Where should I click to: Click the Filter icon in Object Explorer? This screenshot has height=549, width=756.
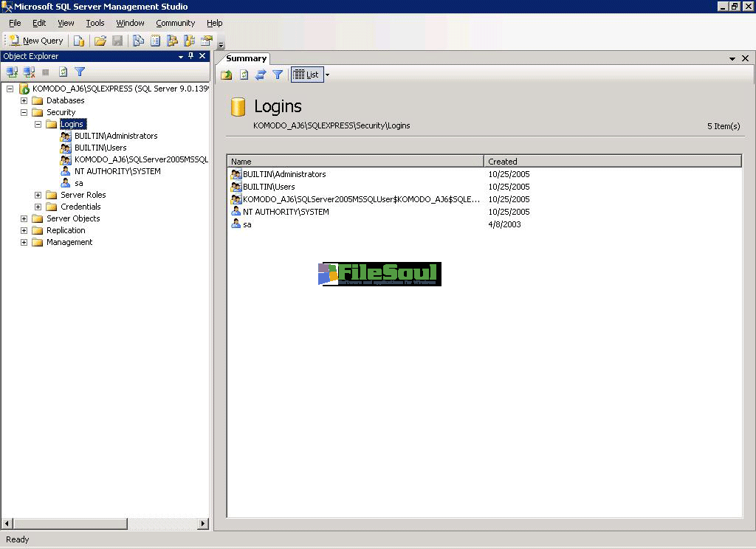[x=80, y=72]
